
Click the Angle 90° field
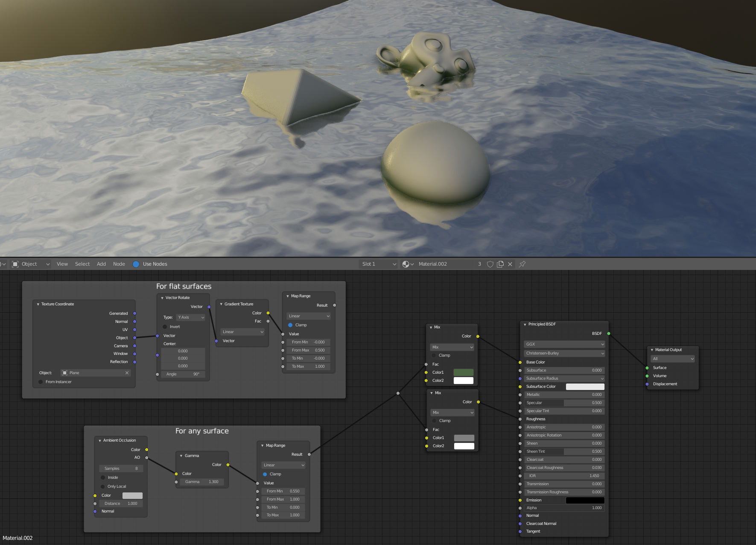tap(183, 374)
